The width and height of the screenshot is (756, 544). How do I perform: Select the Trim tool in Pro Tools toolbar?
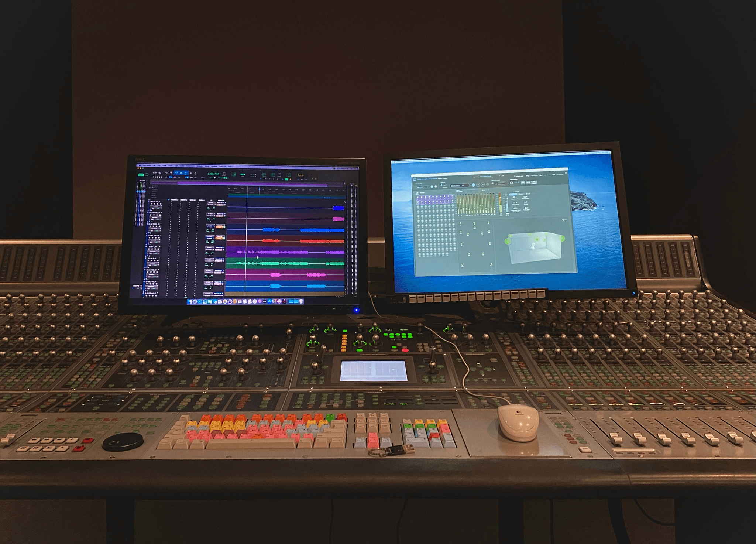(176, 173)
